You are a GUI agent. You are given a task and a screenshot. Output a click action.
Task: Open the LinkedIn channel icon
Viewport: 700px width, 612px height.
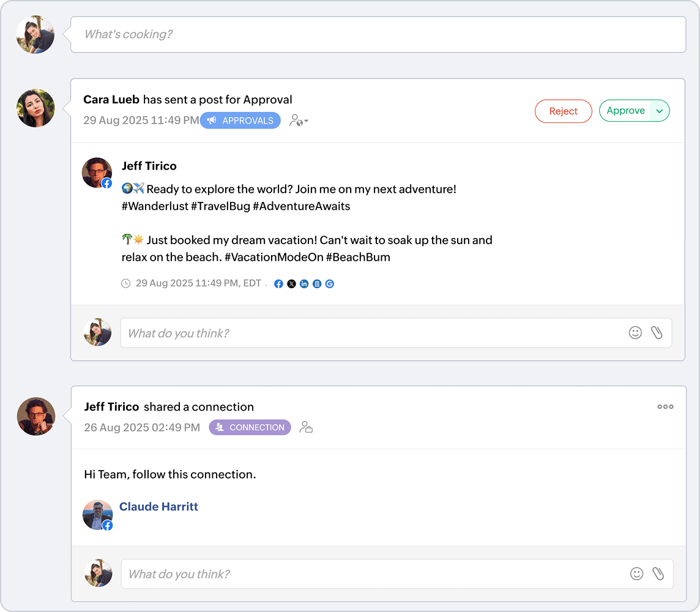pyautogui.click(x=304, y=283)
